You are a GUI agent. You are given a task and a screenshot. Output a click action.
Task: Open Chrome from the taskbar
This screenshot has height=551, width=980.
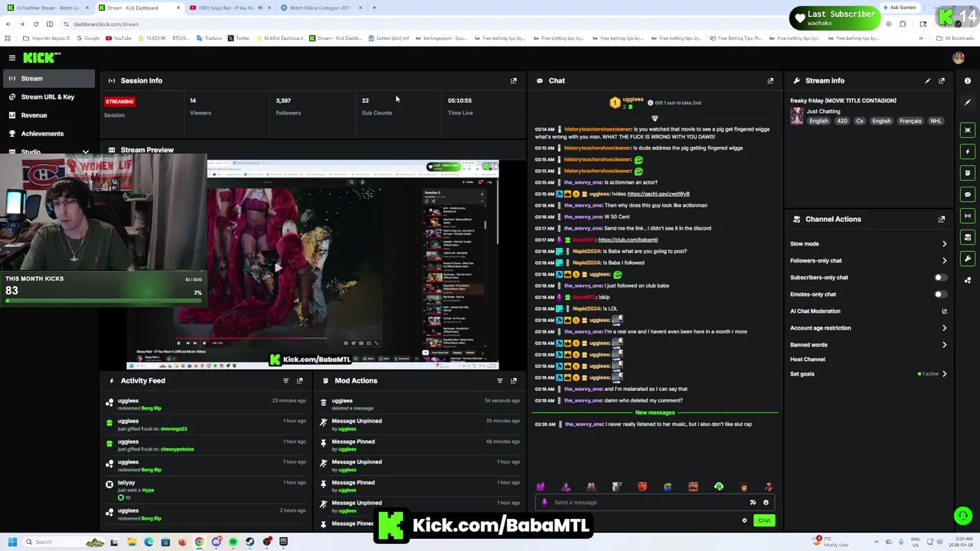pos(199,542)
